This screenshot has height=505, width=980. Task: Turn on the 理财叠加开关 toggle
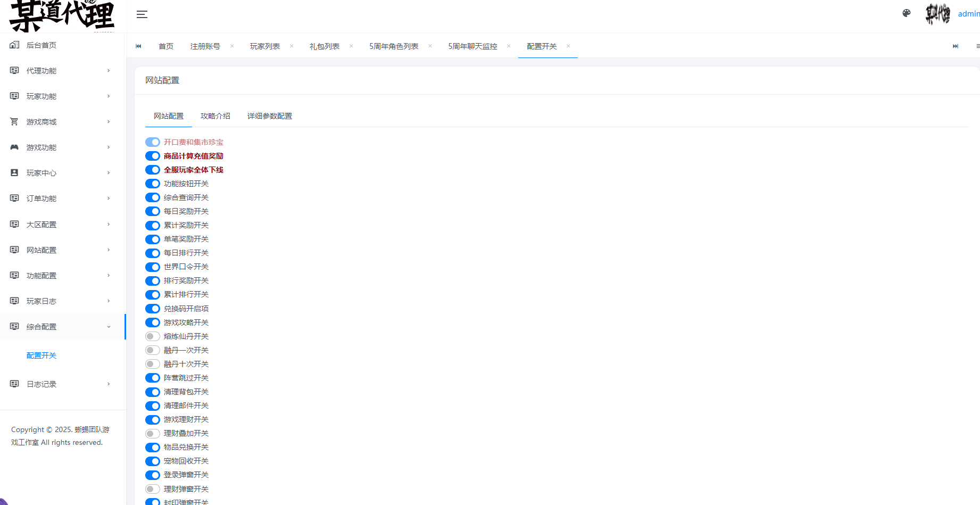(x=153, y=434)
